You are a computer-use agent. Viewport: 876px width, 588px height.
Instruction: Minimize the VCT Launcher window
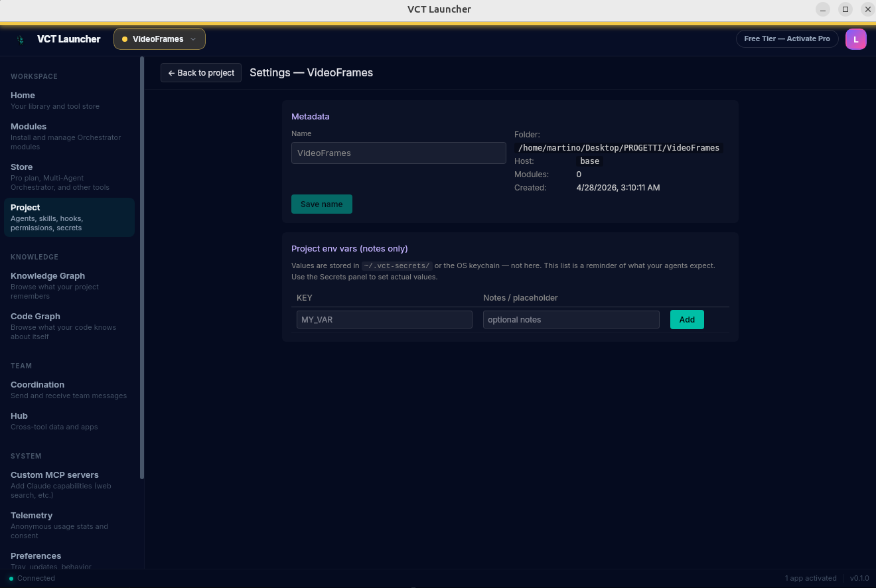(x=823, y=9)
